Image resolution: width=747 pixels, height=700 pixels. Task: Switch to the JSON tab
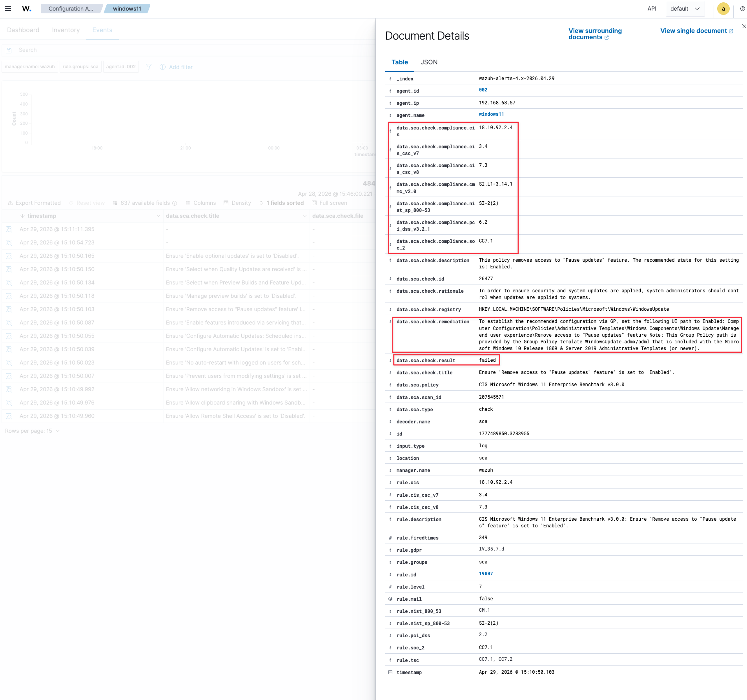[x=429, y=62]
